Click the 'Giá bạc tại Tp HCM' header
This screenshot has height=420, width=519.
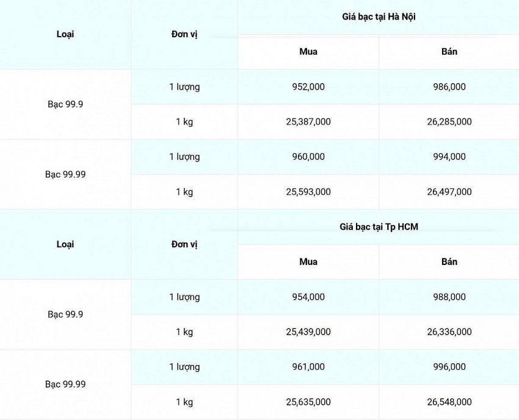pos(379,227)
